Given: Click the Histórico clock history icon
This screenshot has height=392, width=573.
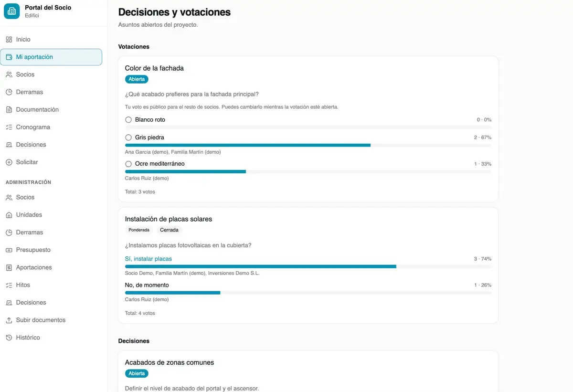Looking at the screenshot, I should 9,338.
